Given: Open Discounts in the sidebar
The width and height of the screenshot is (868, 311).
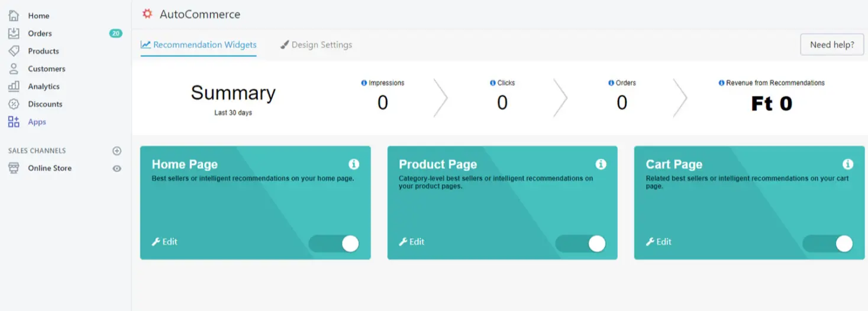Looking at the screenshot, I should coord(45,104).
